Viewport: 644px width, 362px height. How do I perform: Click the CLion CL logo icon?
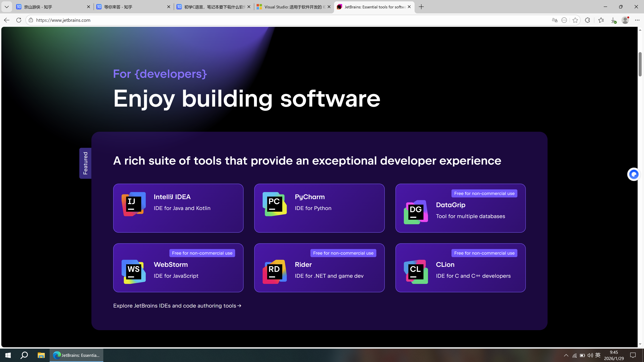(416, 272)
